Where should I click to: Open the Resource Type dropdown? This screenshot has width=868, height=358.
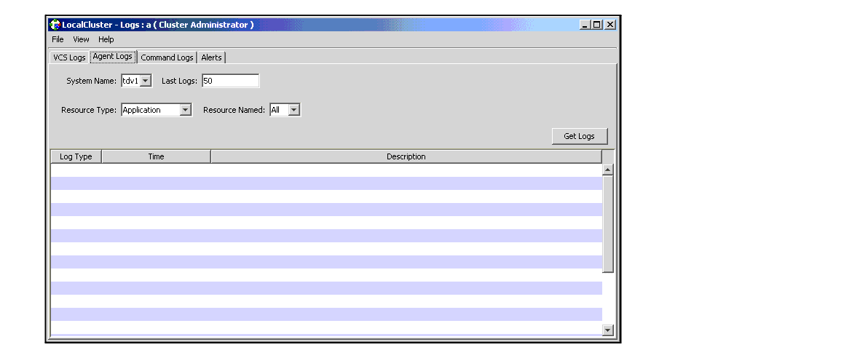point(185,110)
